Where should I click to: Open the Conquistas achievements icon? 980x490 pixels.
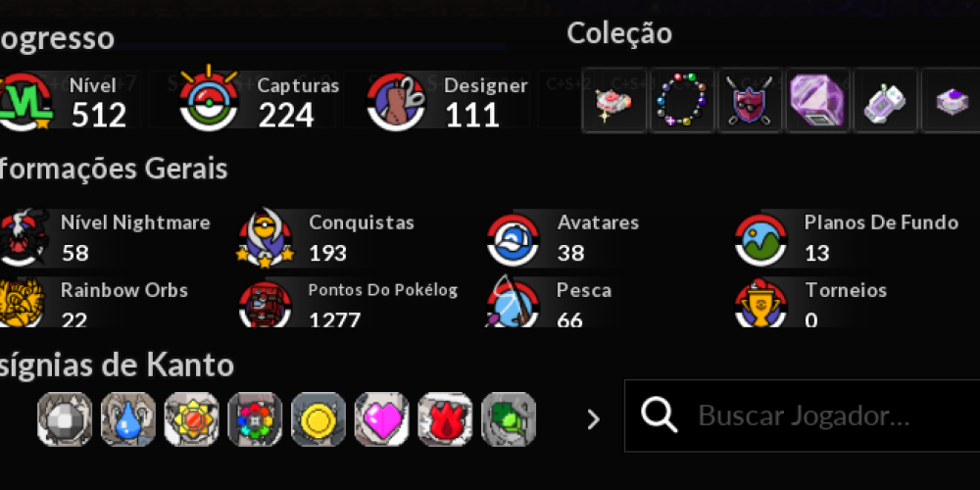[266, 238]
